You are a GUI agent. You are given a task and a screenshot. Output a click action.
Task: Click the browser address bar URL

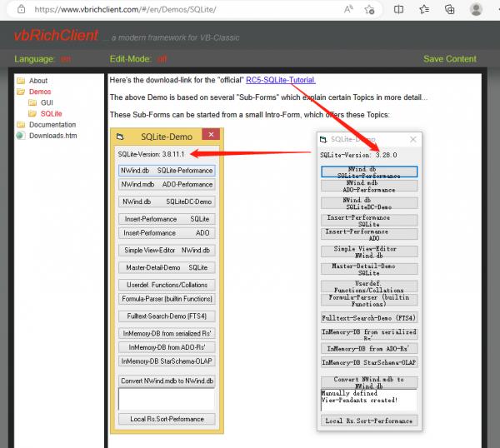[x=125, y=9]
